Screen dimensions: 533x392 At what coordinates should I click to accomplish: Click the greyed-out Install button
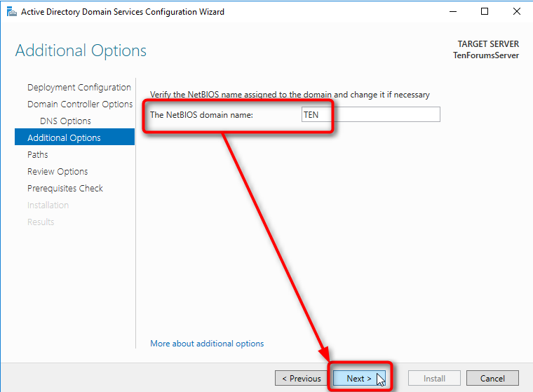coord(434,378)
